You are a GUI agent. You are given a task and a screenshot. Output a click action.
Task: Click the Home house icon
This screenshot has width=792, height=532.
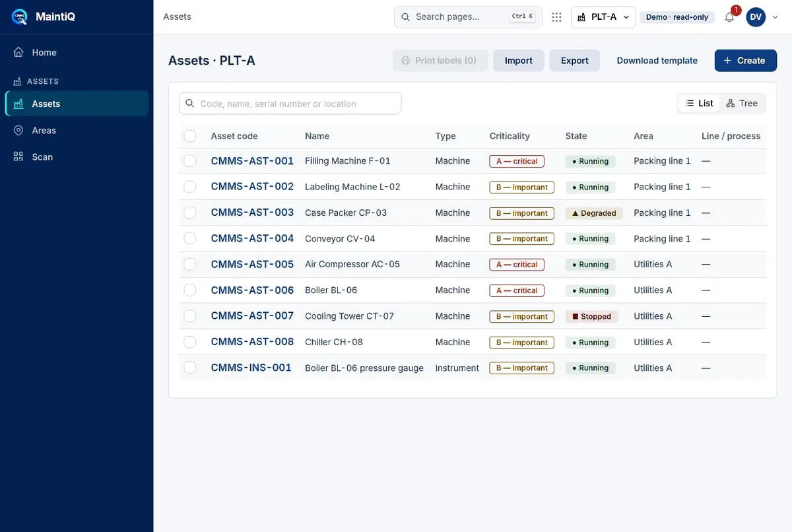click(x=18, y=52)
